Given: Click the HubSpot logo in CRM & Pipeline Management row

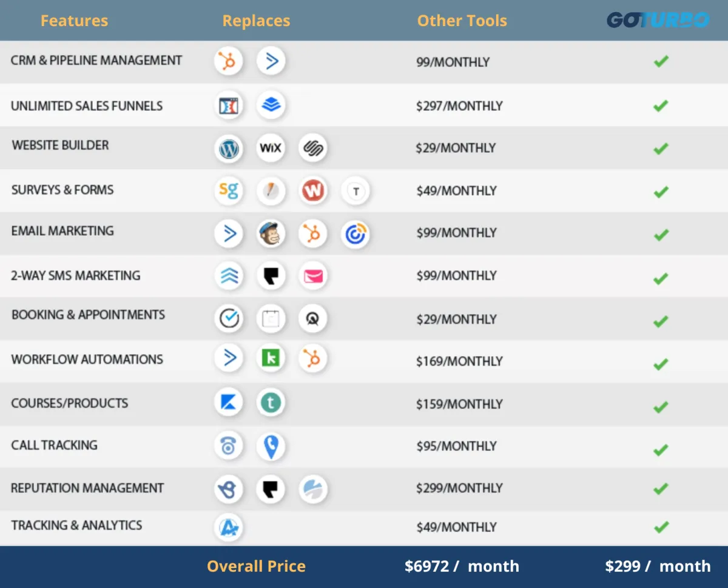Looking at the screenshot, I should click(229, 61).
